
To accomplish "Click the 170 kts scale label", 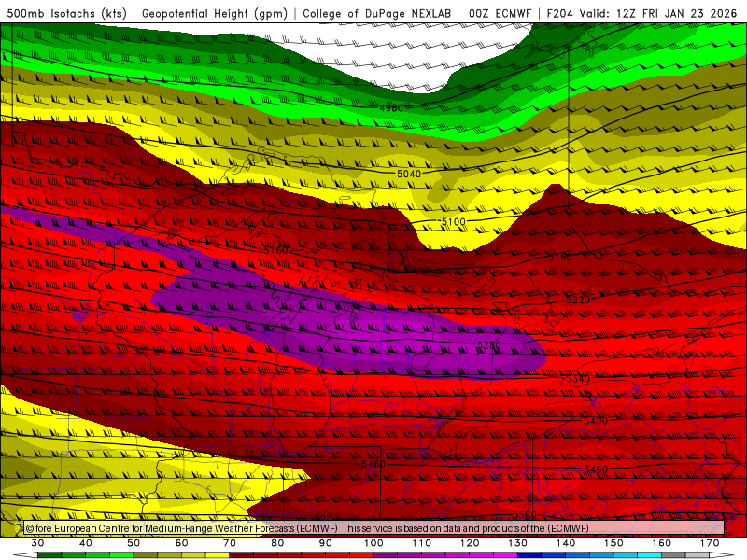I will 710,543.
